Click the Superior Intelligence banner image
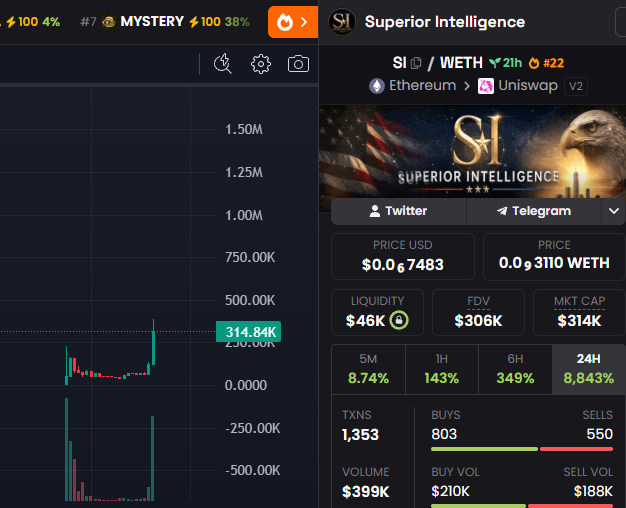Image resolution: width=626 pixels, height=508 pixels. pyautogui.click(x=472, y=152)
